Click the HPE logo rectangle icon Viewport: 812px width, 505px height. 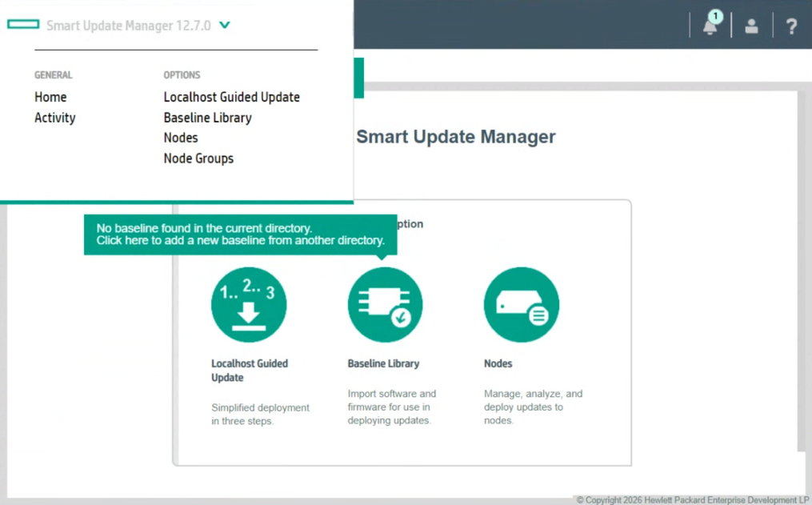tap(23, 24)
